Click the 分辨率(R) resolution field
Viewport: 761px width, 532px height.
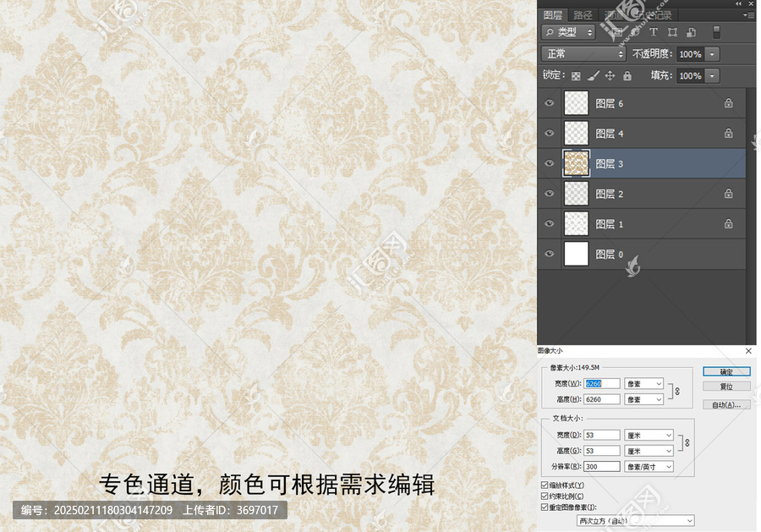(602, 467)
